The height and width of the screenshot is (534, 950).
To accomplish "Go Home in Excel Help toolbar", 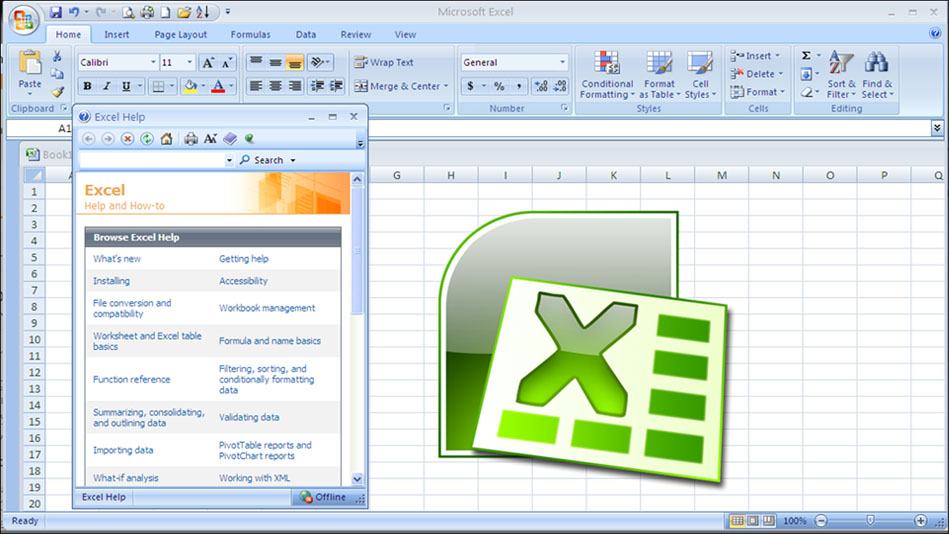I will pyautogui.click(x=166, y=139).
